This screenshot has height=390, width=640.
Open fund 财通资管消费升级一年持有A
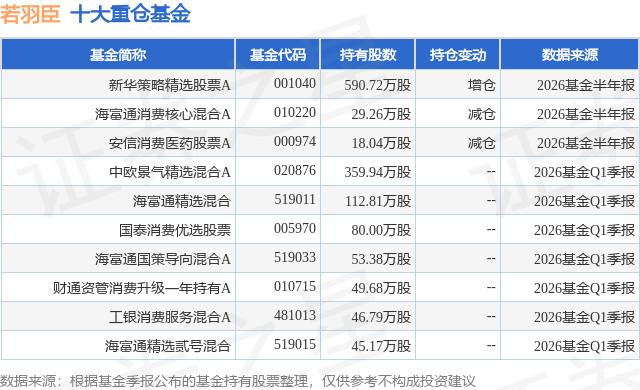coord(142,288)
